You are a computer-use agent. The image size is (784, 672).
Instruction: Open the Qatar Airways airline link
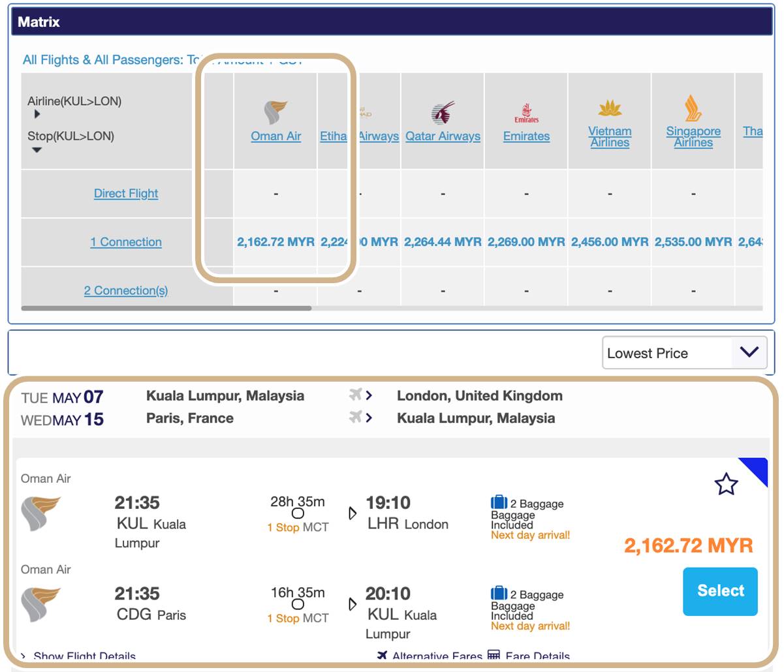pyautogui.click(x=443, y=136)
